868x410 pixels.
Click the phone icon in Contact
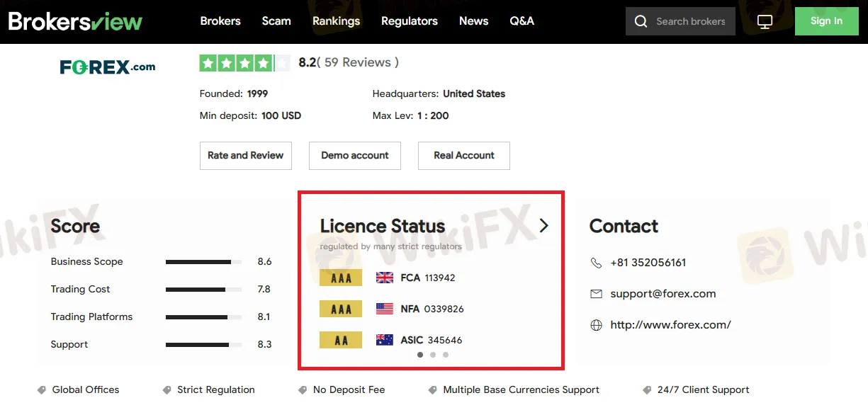click(x=596, y=263)
